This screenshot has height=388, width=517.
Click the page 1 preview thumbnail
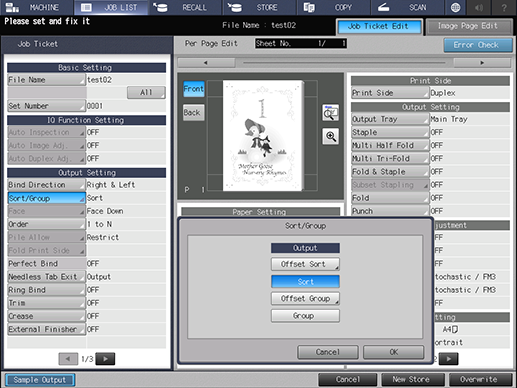[x=263, y=136]
